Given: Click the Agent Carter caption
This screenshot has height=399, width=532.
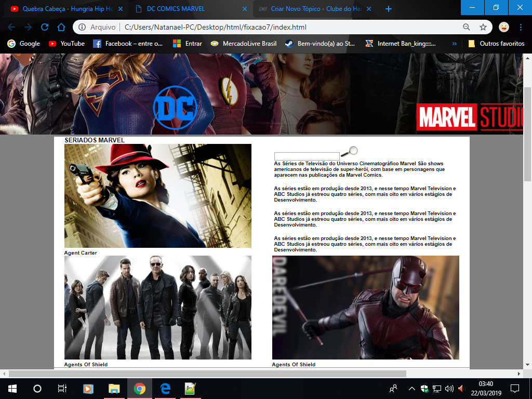Looking at the screenshot, I should pos(81,253).
